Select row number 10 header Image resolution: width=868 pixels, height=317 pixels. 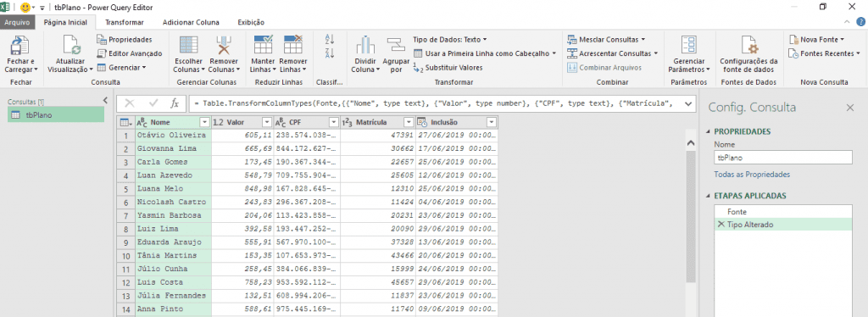tap(125, 256)
